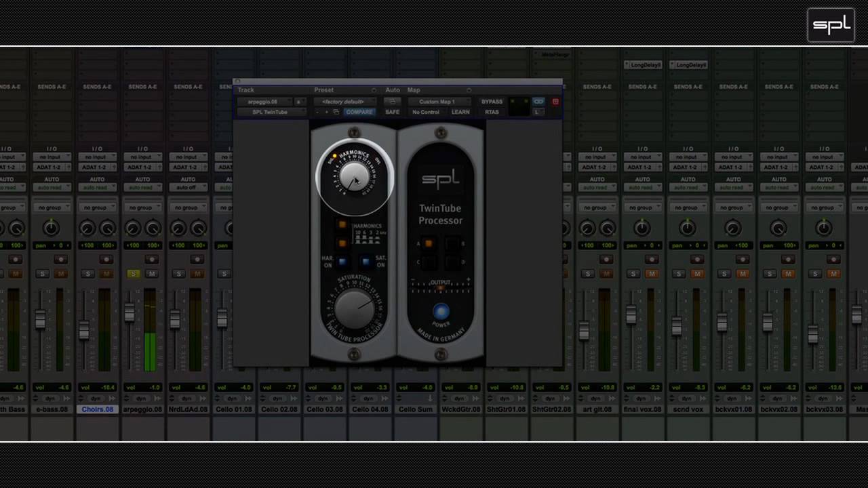The image size is (868, 488).
Task: Solo the final vox.08 track
Action: (x=633, y=274)
